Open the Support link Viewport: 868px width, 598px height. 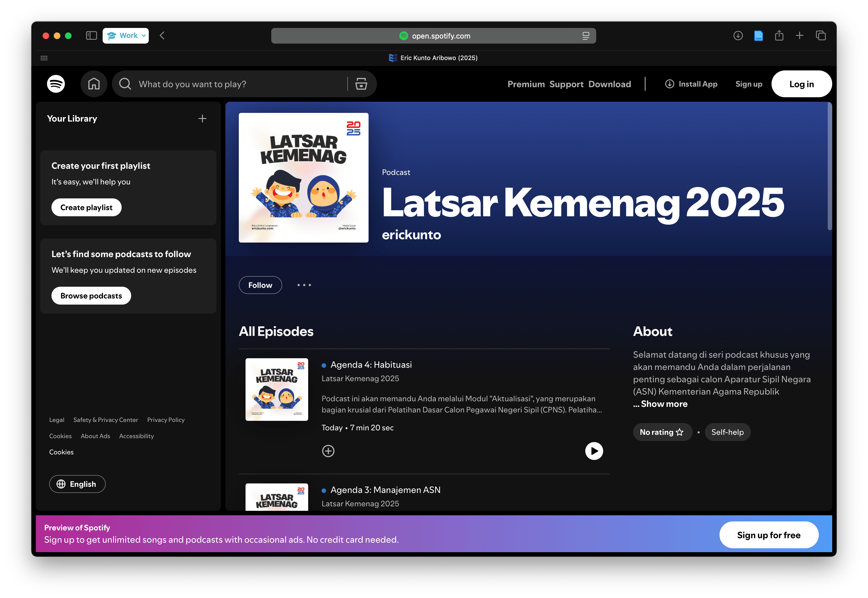(566, 84)
